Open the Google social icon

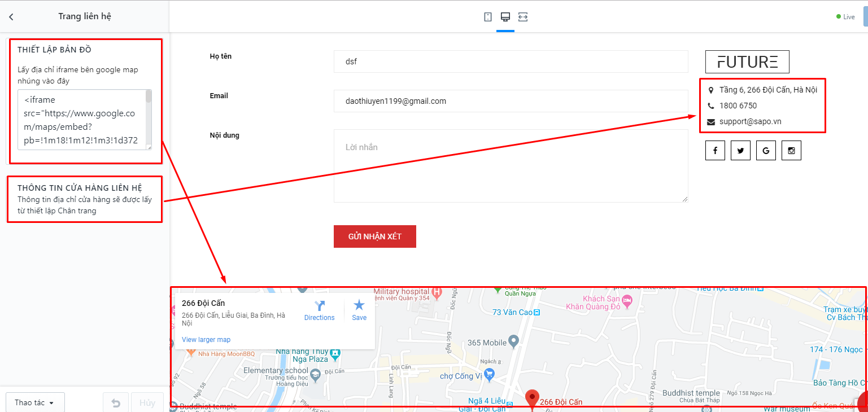[x=766, y=151]
